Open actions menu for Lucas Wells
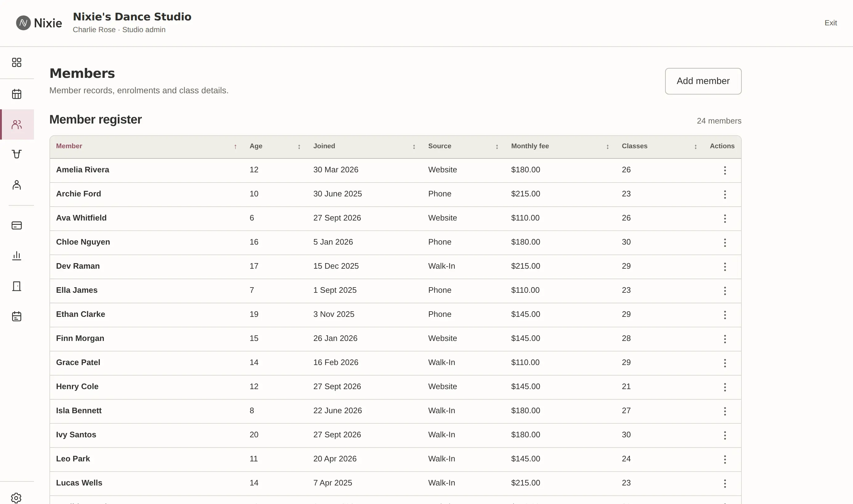 (725, 484)
